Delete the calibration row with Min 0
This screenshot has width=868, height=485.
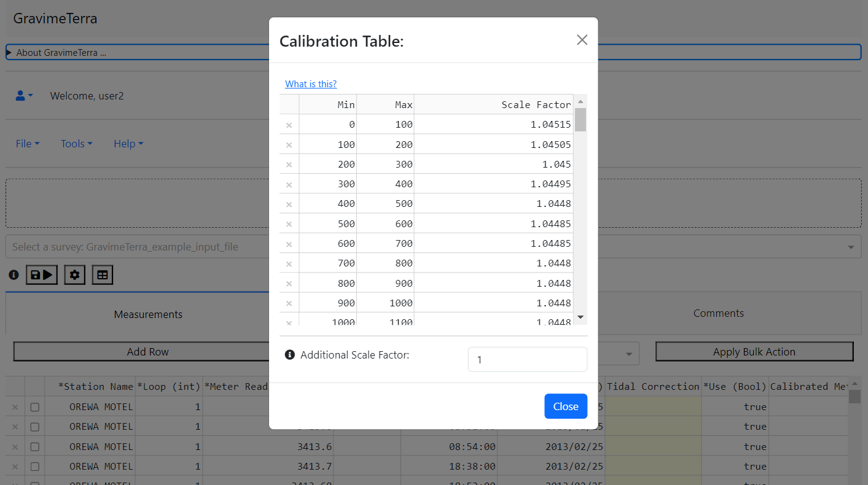click(x=289, y=125)
